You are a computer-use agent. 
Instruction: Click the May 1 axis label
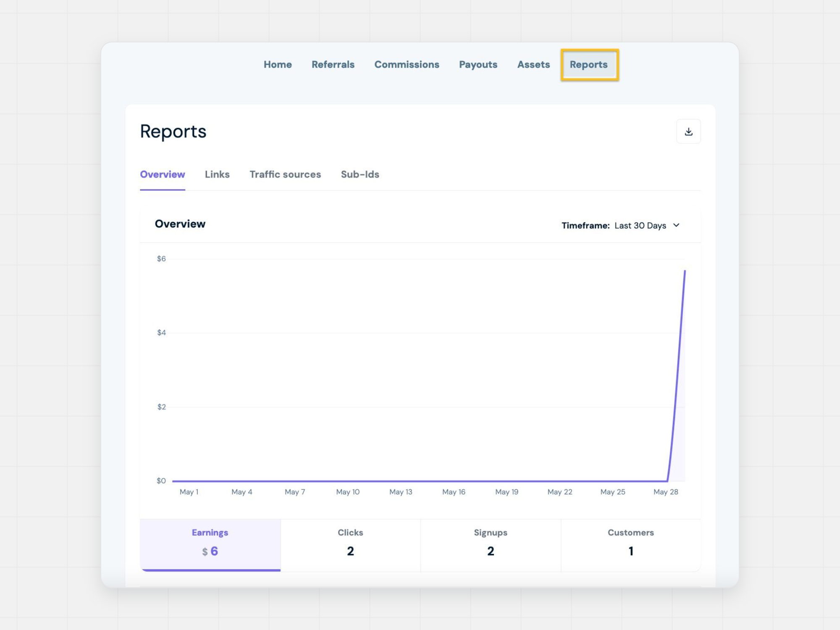[x=189, y=492]
